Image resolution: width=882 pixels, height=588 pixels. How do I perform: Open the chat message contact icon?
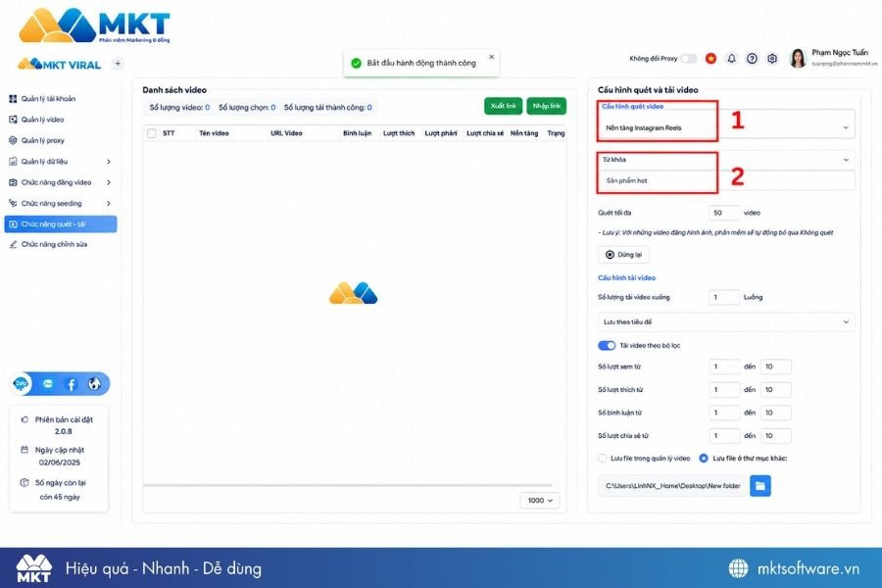[48, 384]
